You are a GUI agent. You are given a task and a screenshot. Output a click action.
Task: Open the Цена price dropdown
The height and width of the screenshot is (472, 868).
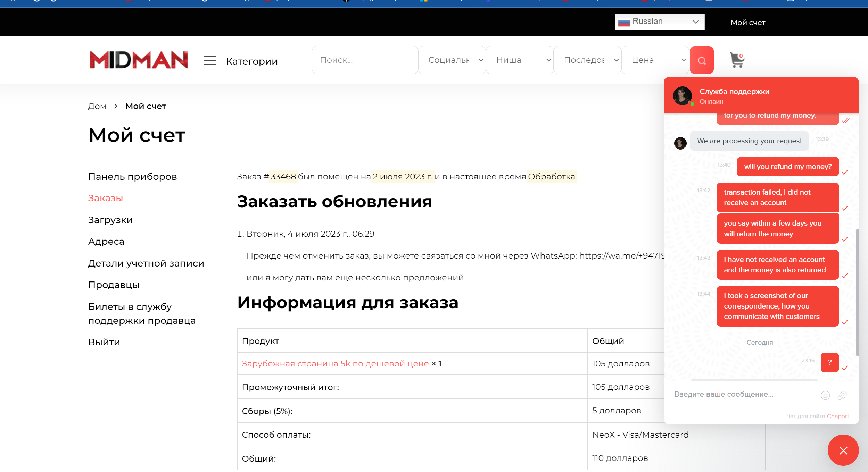point(655,60)
